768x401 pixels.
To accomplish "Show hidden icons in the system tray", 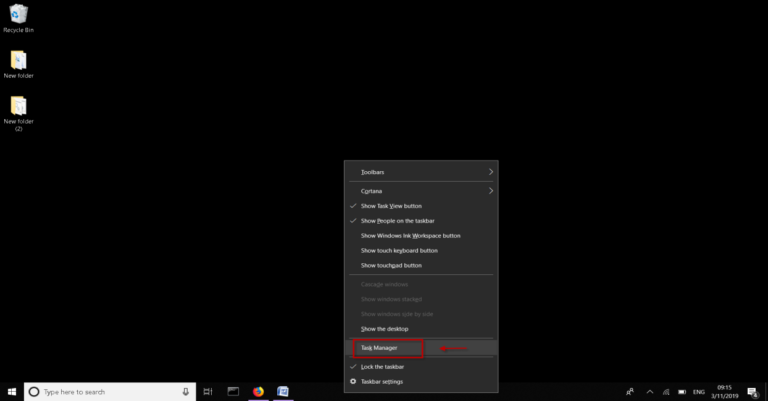I will point(651,391).
